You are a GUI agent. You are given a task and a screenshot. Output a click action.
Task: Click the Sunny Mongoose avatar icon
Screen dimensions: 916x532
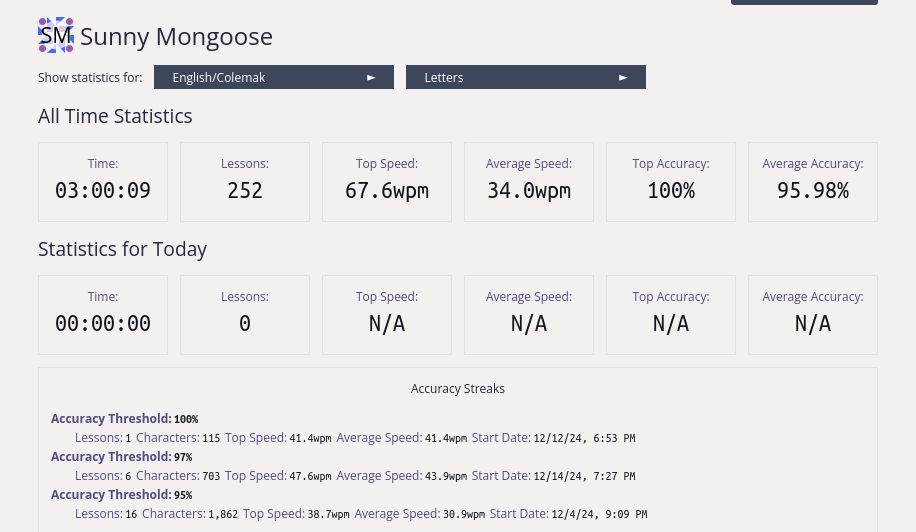(x=56, y=36)
